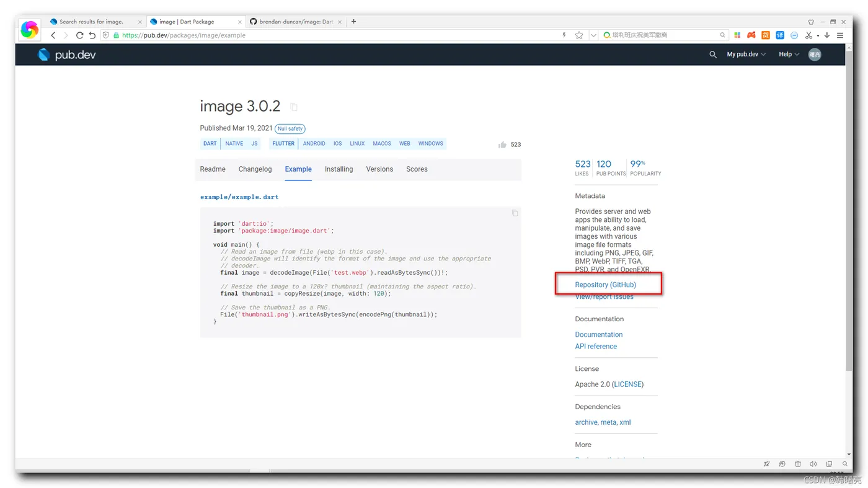Bookmark the page with the star icon
This screenshot has height=488, width=868.
tap(579, 35)
